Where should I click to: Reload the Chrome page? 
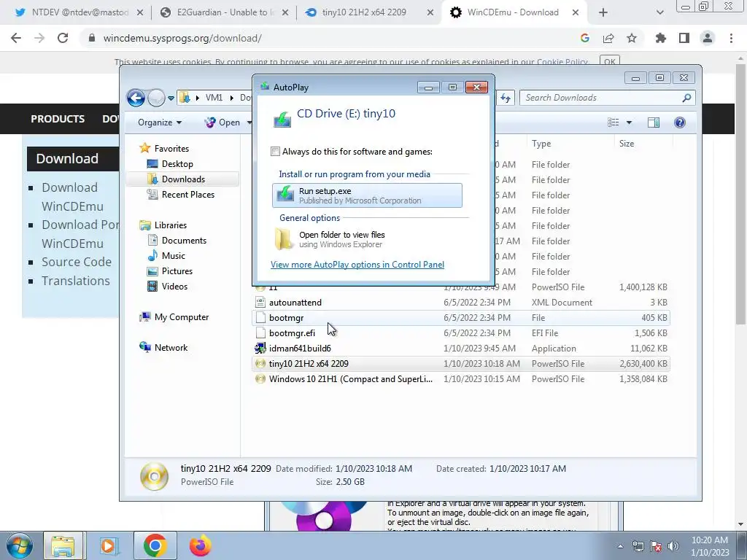tap(63, 38)
